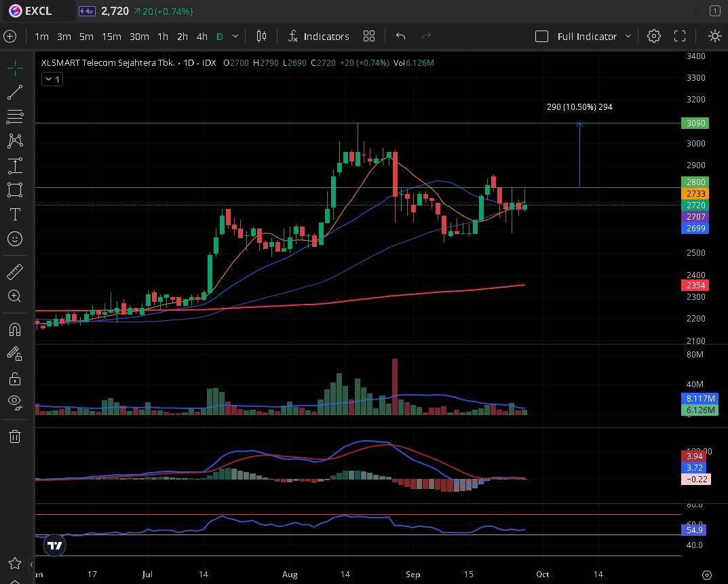Screen dimensions: 728x584
Task: Click the 54.9 RSI value label
Action: pyautogui.click(x=695, y=530)
